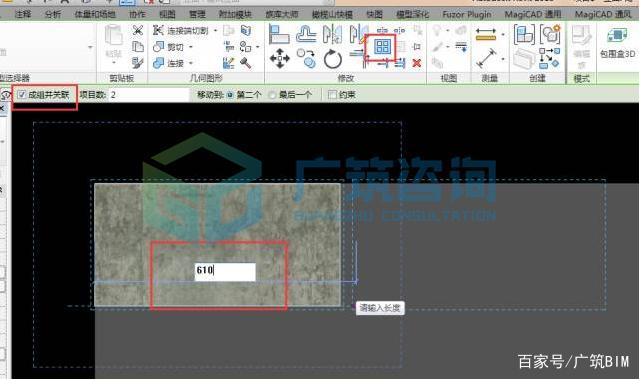
Task: Select Mirror - Draw Axis tool
Action: 358,34
